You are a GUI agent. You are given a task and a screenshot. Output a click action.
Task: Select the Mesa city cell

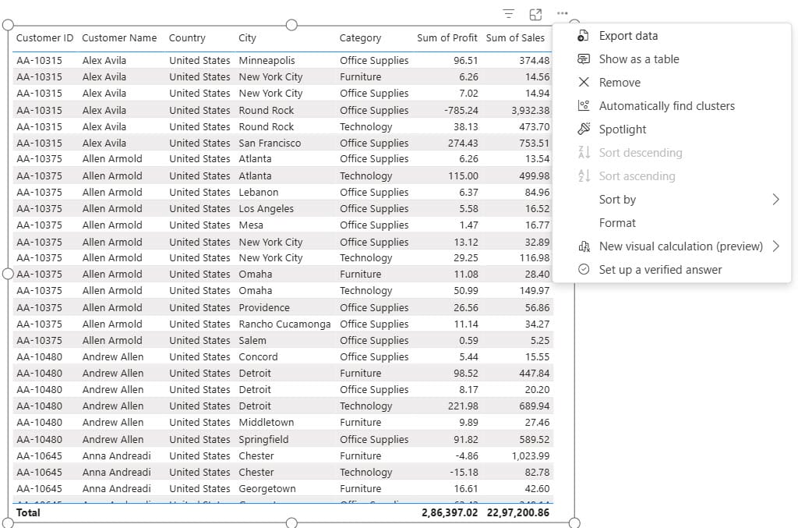coord(251,225)
